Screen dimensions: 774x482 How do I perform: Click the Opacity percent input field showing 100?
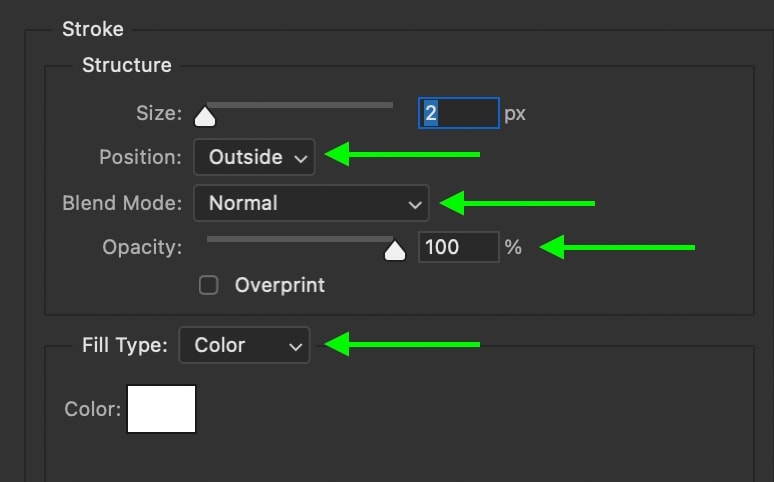459,247
